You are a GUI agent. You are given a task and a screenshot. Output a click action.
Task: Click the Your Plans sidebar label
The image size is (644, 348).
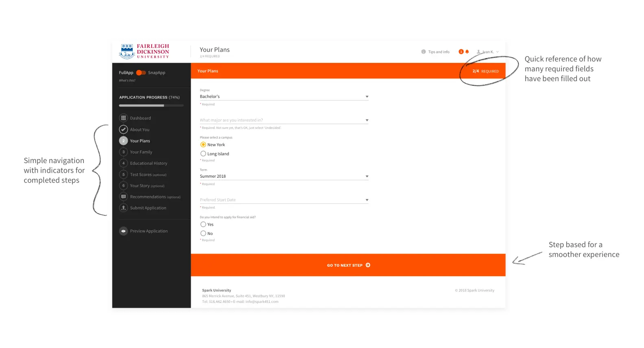pyautogui.click(x=140, y=141)
